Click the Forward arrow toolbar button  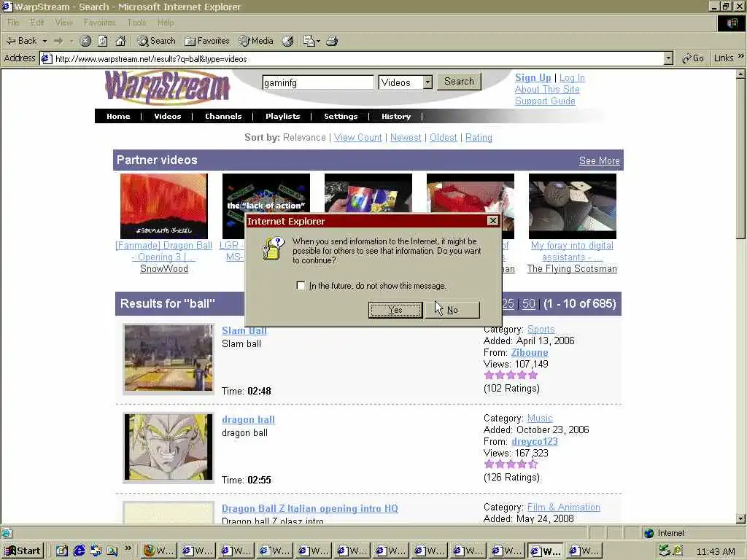click(x=58, y=41)
